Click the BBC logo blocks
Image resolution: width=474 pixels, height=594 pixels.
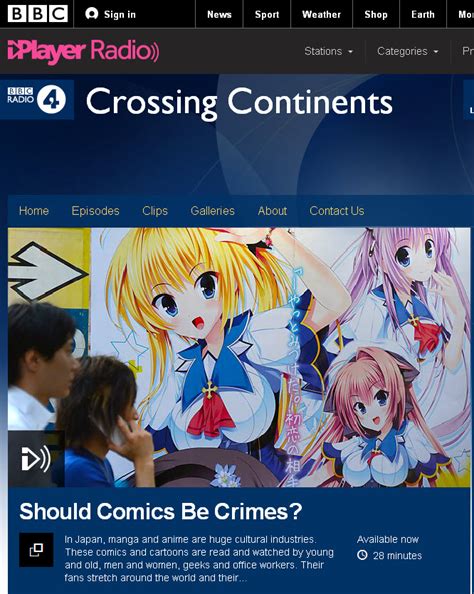click(38, 14)
